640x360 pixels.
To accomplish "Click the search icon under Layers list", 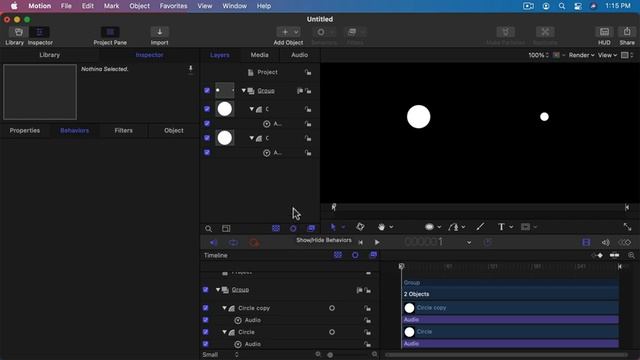I will pyautogui.click(x=209, y=229).
